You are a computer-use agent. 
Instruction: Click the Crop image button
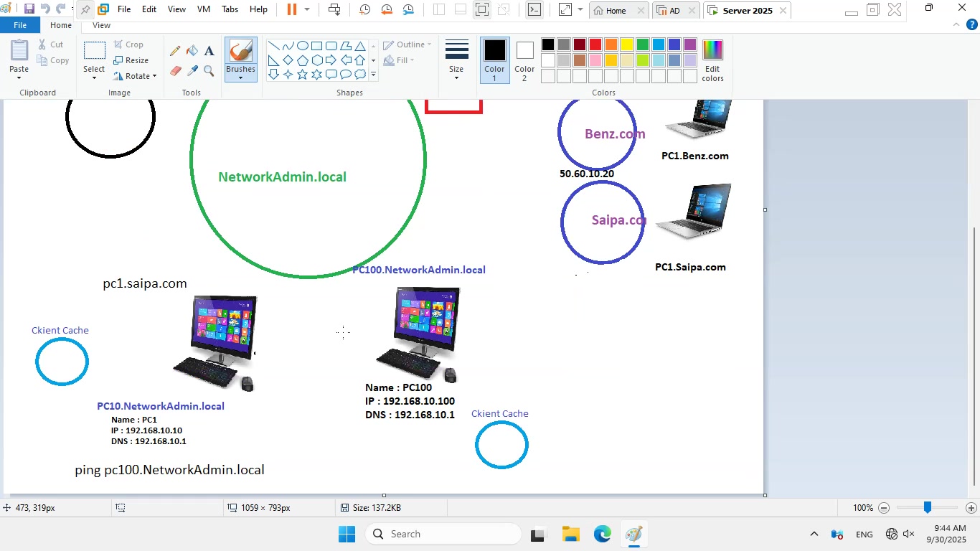pyautogui.click(x=128, y=44)
